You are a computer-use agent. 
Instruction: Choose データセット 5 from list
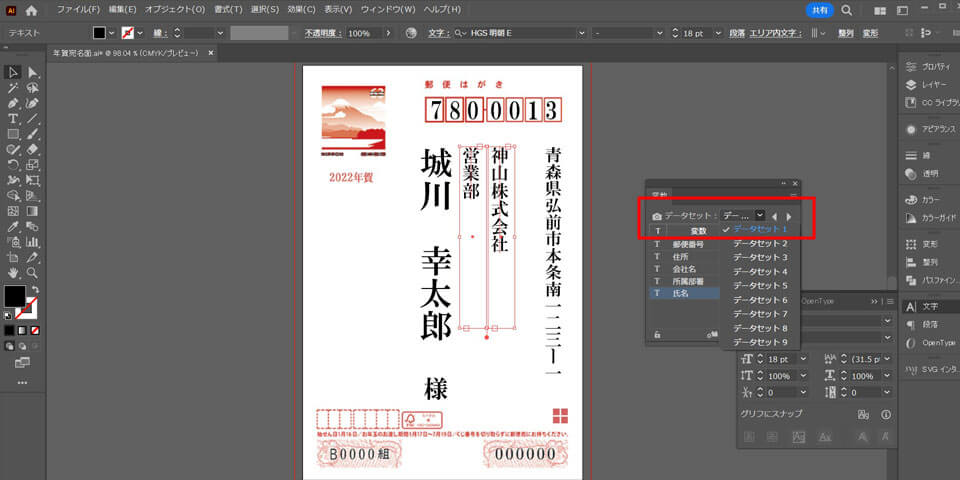(x=760, y=286)
